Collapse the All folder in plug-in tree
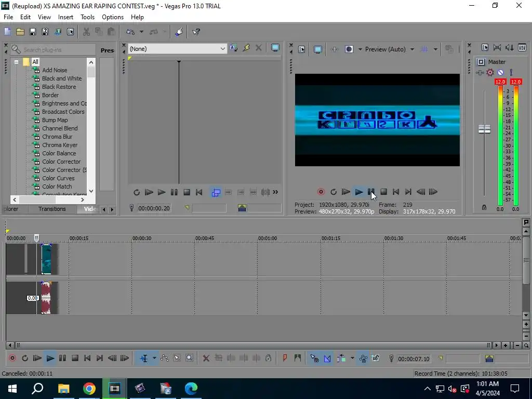This screenshot has width=532, height=399. tap(16, 62)
